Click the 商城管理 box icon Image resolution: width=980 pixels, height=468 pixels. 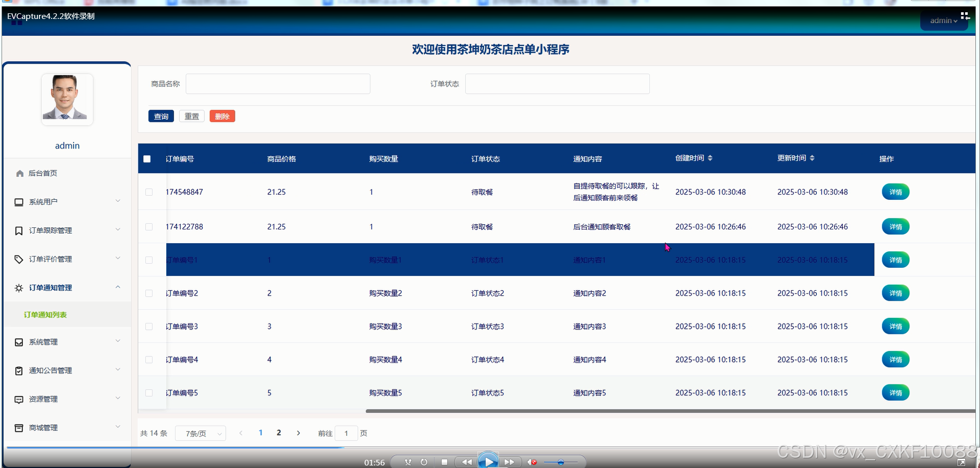[x=19, y=428]
